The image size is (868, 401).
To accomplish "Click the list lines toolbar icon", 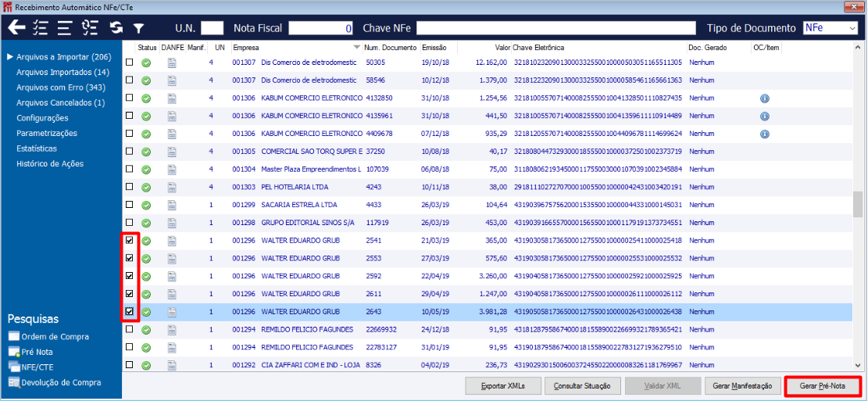I will (66, 27).
